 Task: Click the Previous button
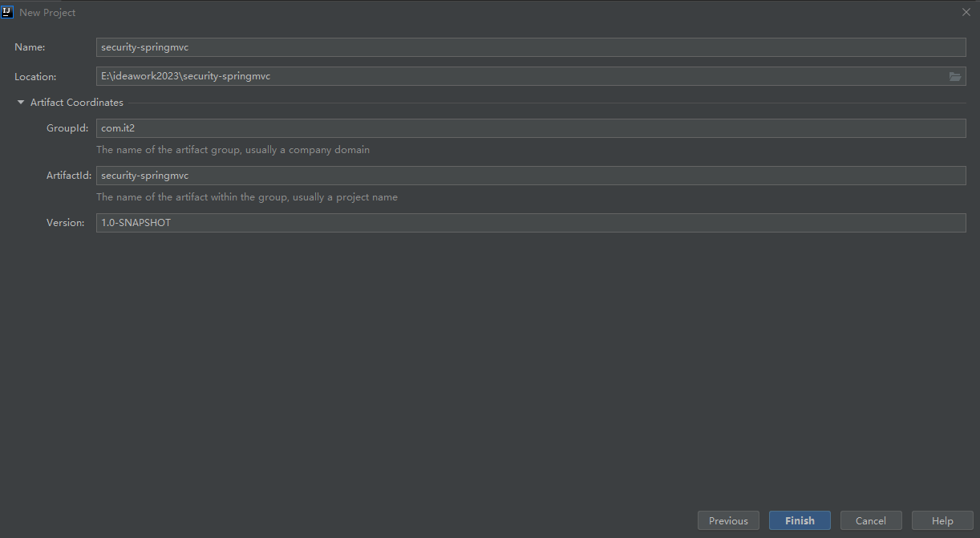pyautogui.click(x=727, y=520)
